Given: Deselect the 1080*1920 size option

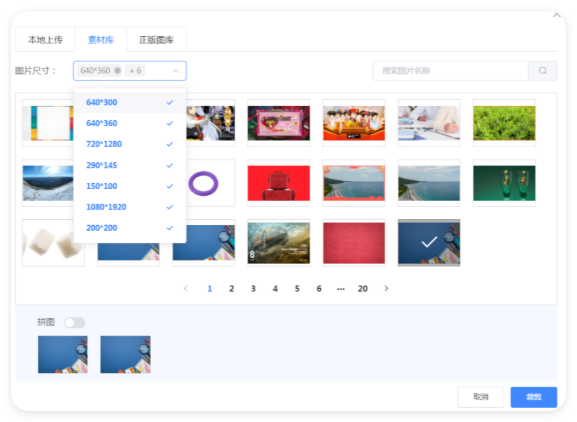Looking at the screenshot, I should [130, 207].
